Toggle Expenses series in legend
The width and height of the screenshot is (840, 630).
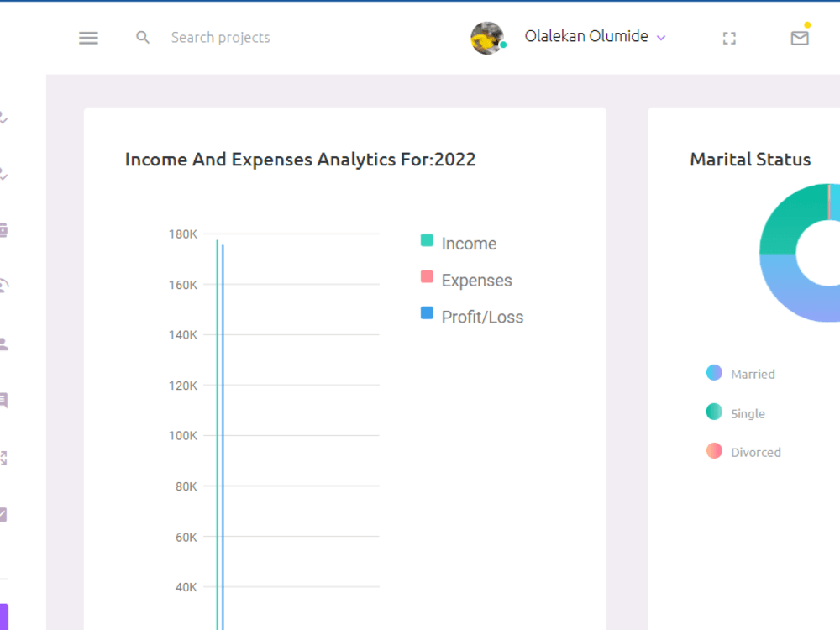(x=427, y=276)
